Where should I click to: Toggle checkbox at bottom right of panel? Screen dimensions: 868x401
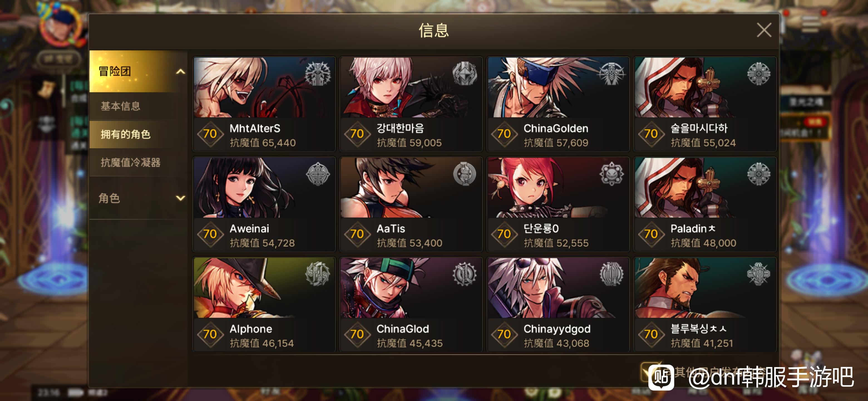coord(649,373)
